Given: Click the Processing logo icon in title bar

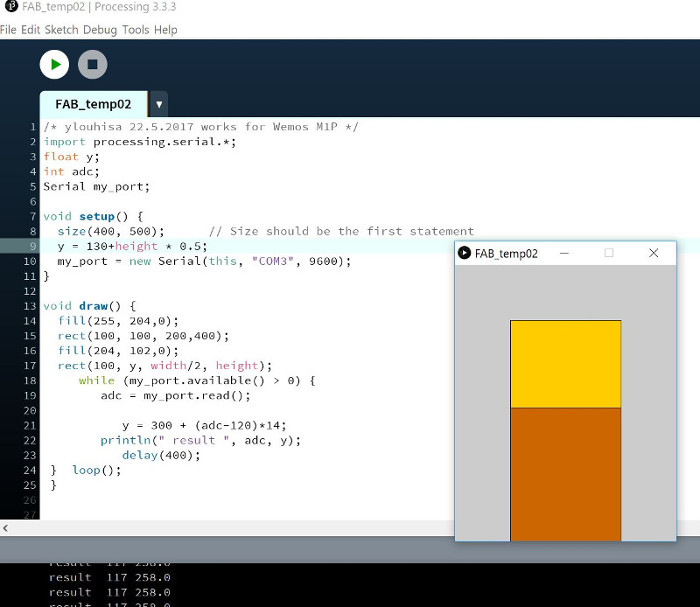Looking at the screenshot, I should point(11,6).
